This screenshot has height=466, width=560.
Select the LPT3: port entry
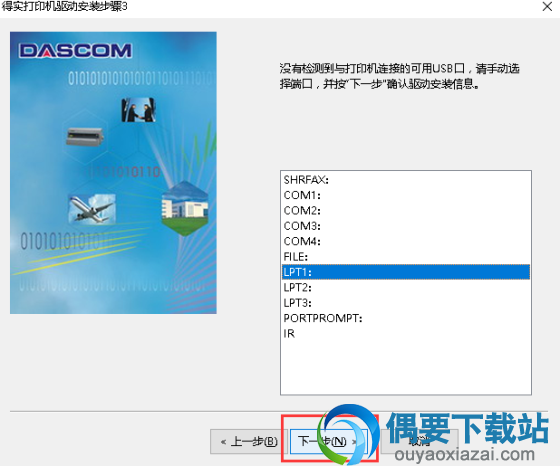point(406,302)
